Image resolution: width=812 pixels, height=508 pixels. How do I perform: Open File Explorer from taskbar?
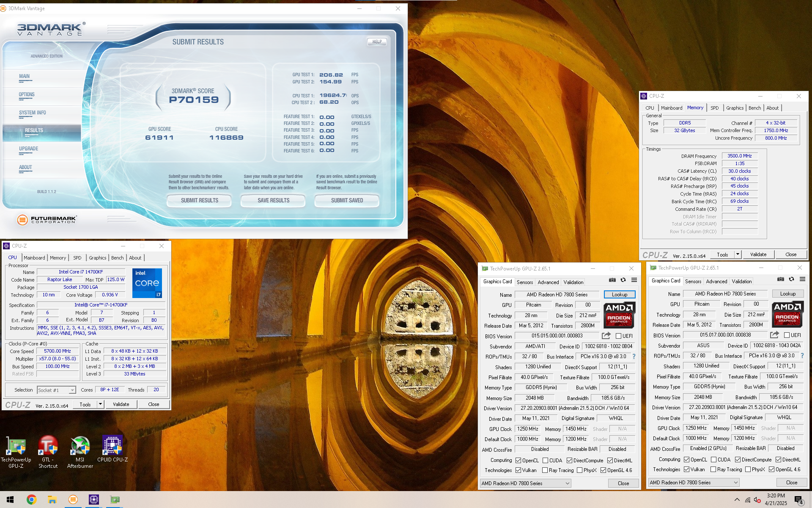pos(52,500)
